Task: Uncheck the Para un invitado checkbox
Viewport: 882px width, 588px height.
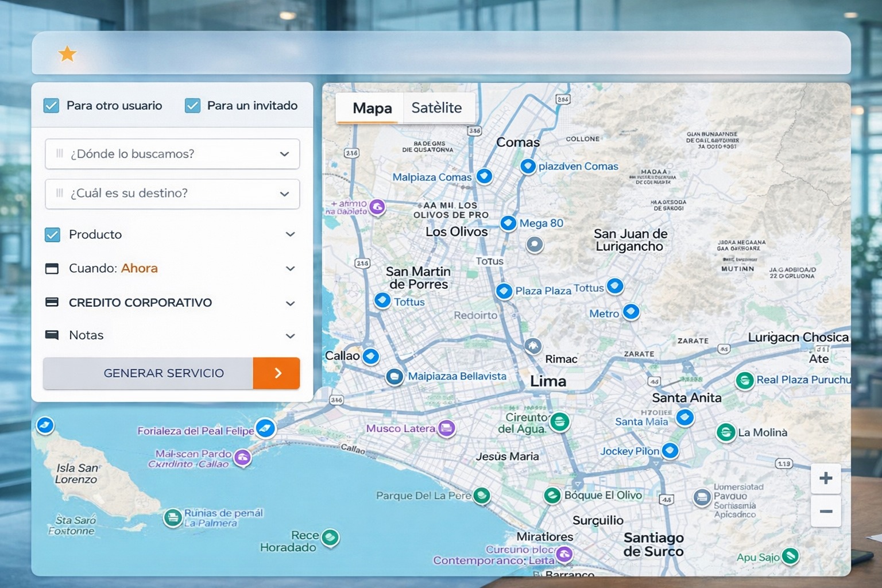Action: coord(192,106)
